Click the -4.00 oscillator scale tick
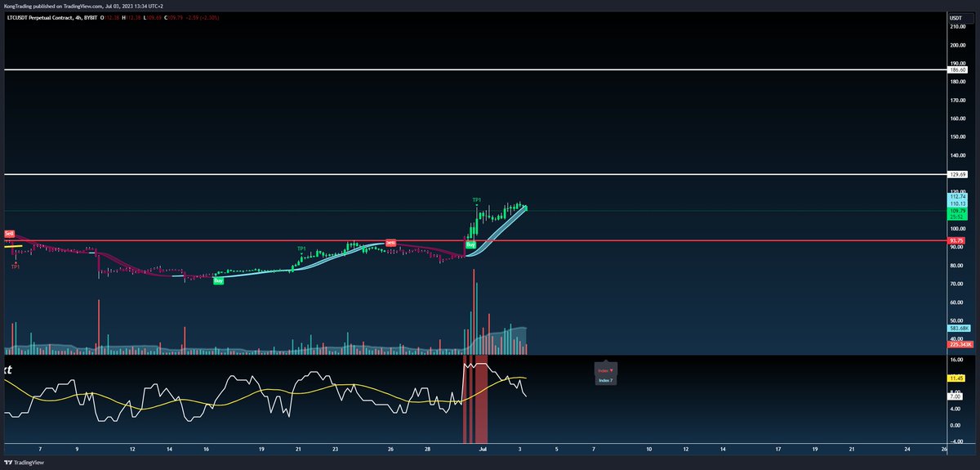The height and width of the screenshot is (470, 980). click(957, 442)
